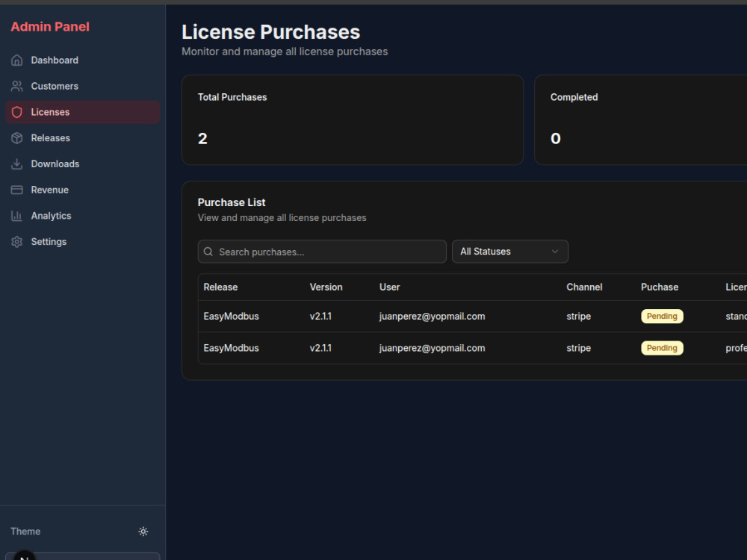
Task: Click the License Purchases page title
Action: (x=270, y=32)
